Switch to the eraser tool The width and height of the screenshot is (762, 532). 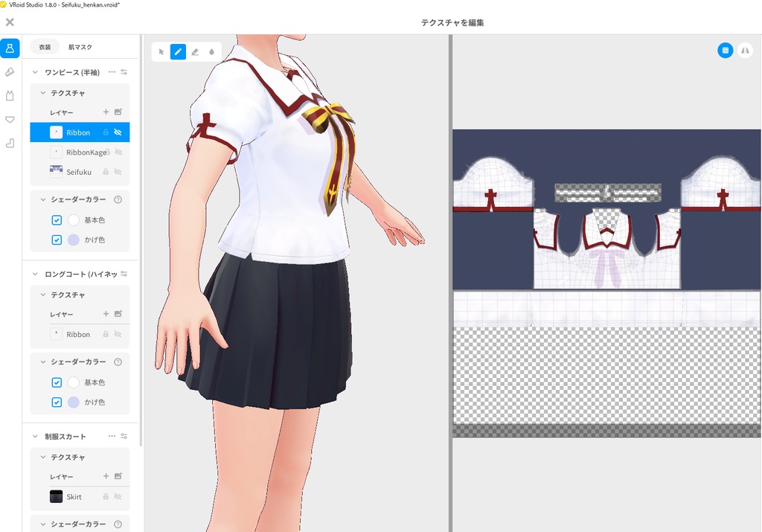click(195, 51)
